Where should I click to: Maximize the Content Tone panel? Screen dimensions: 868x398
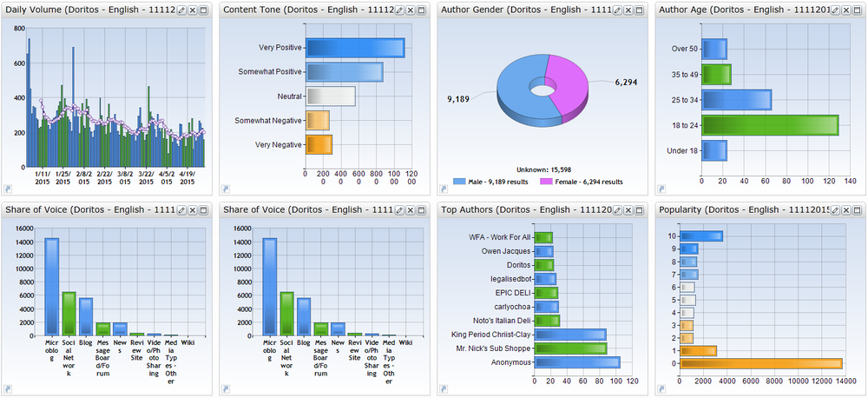pos(421,10)
